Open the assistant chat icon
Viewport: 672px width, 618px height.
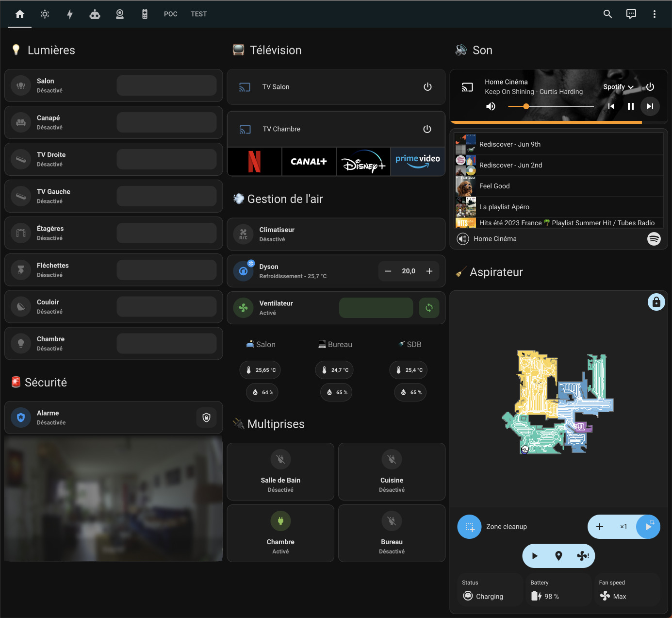click(631, 14)
